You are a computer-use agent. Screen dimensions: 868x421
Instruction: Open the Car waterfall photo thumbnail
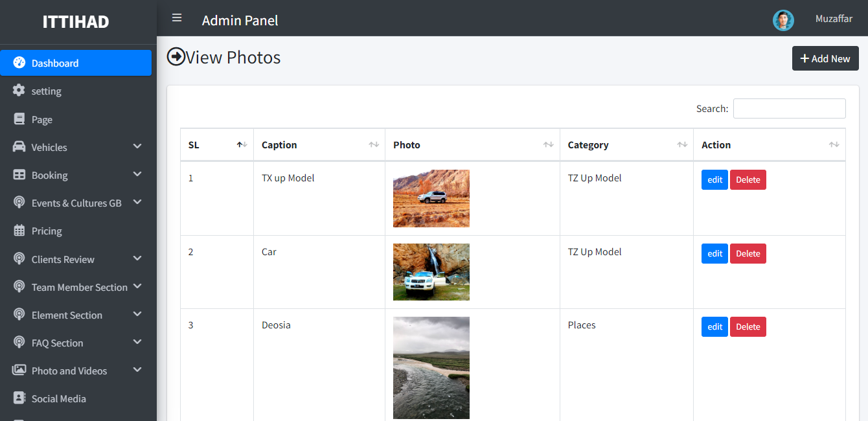point(431,272)
